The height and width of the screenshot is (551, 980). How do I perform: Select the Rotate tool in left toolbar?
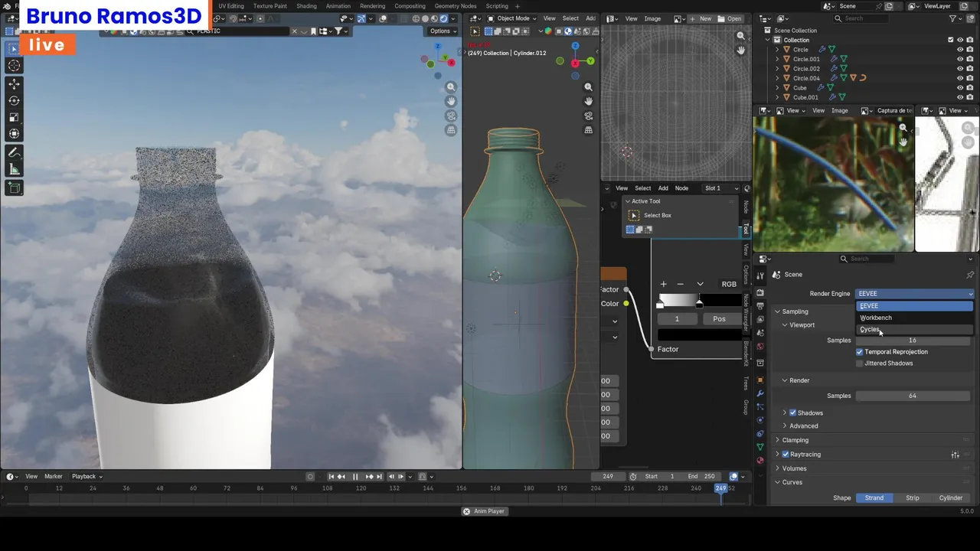click(14, 100)
